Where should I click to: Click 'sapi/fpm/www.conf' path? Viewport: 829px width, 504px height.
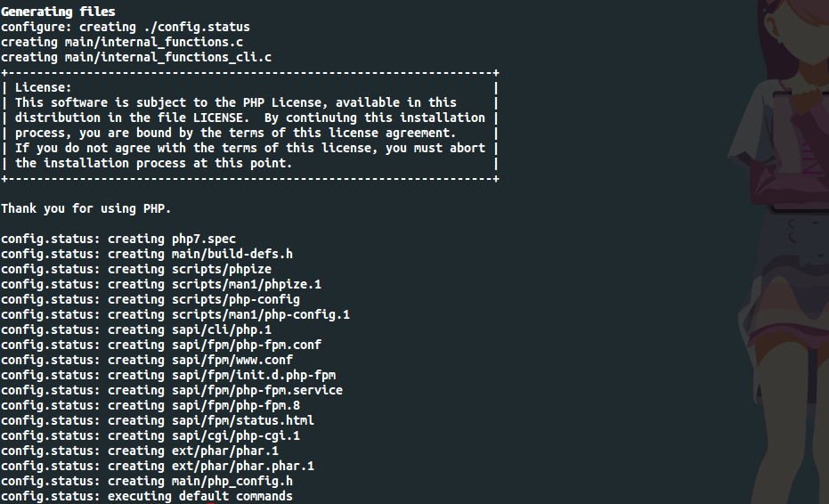coord(232,360)
